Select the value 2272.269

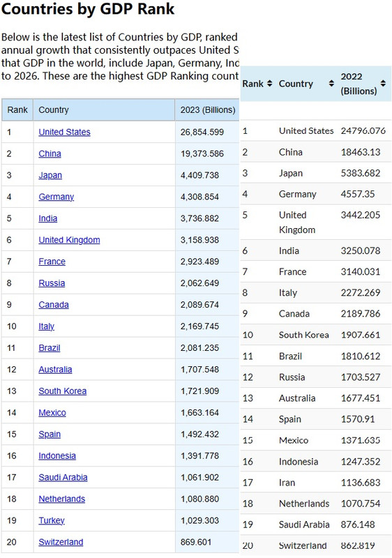click(361, 293)
